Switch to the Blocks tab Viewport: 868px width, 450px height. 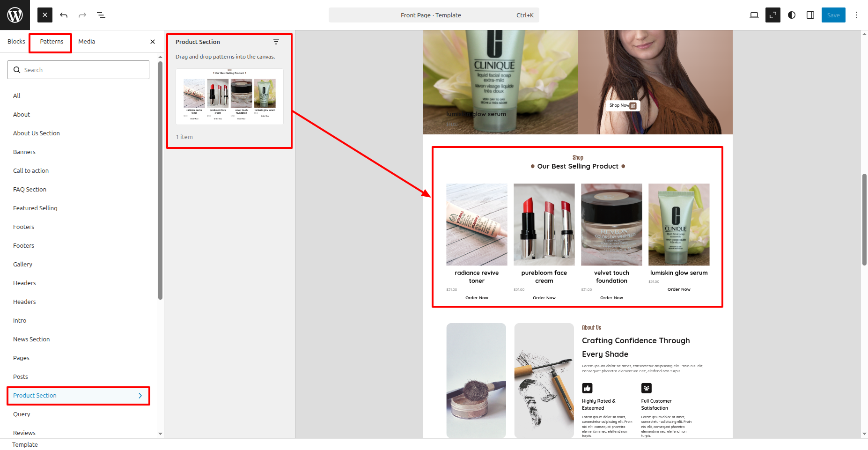[x=16, y=42]
